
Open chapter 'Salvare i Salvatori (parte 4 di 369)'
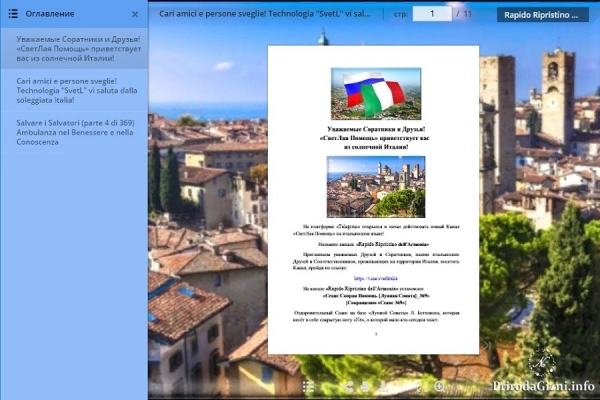point(74,132)
